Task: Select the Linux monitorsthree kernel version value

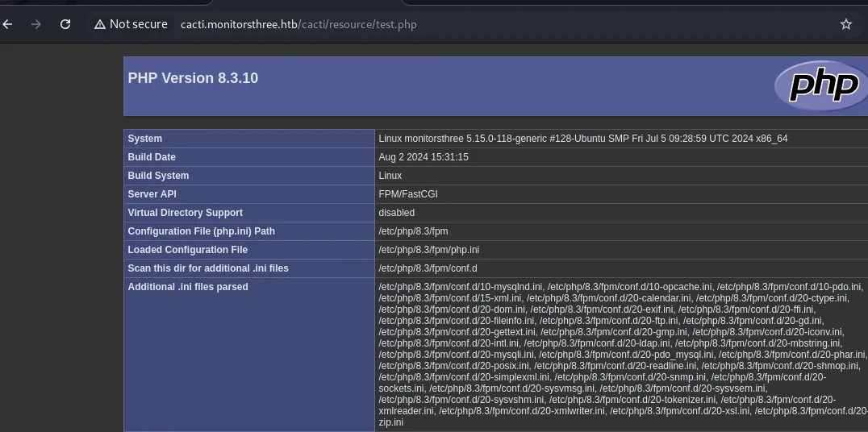Action: point(583,139)
